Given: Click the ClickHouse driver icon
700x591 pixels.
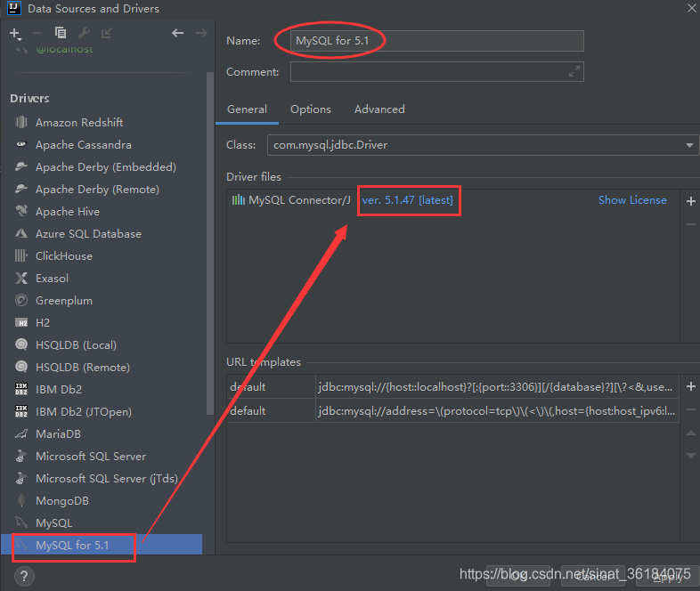Looking at the screenshot, I should 21,255.
